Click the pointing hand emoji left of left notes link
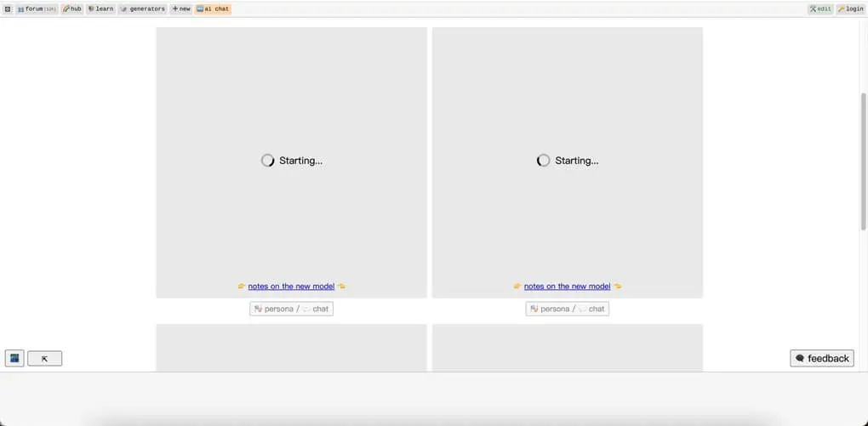 pos(242,286)
